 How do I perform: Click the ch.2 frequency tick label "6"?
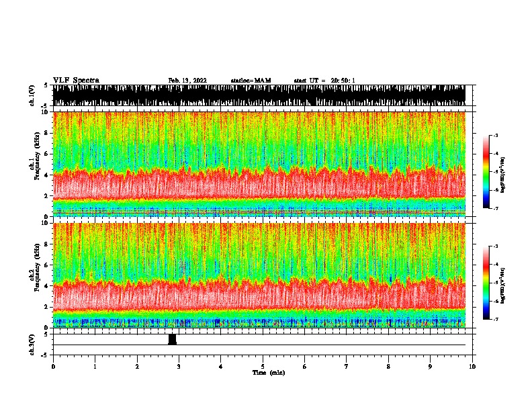pyautogui.click(x=46, y=265)
